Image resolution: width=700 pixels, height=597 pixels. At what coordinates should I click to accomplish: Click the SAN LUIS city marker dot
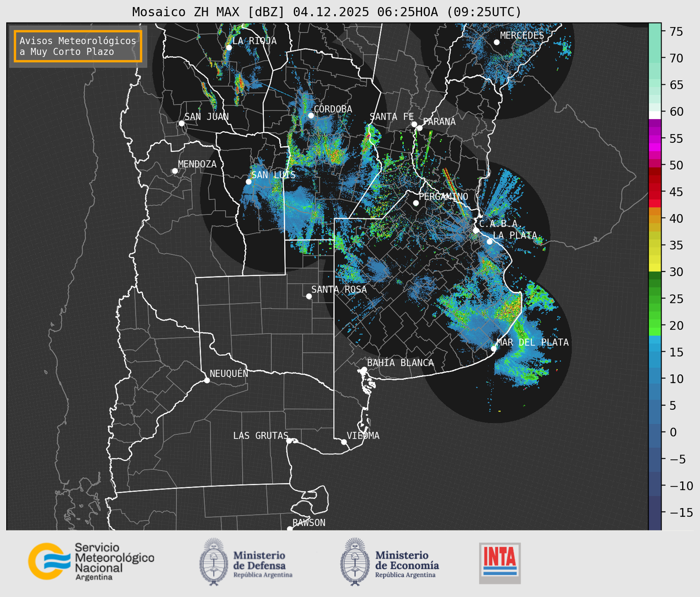click(249, 182)
